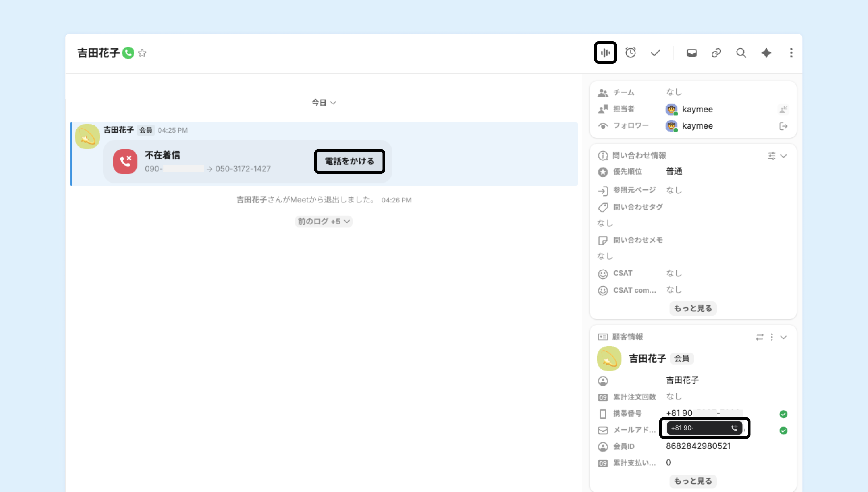
Task: Unassign kaymee from 担当者
Action: click(x=783, y=109)
